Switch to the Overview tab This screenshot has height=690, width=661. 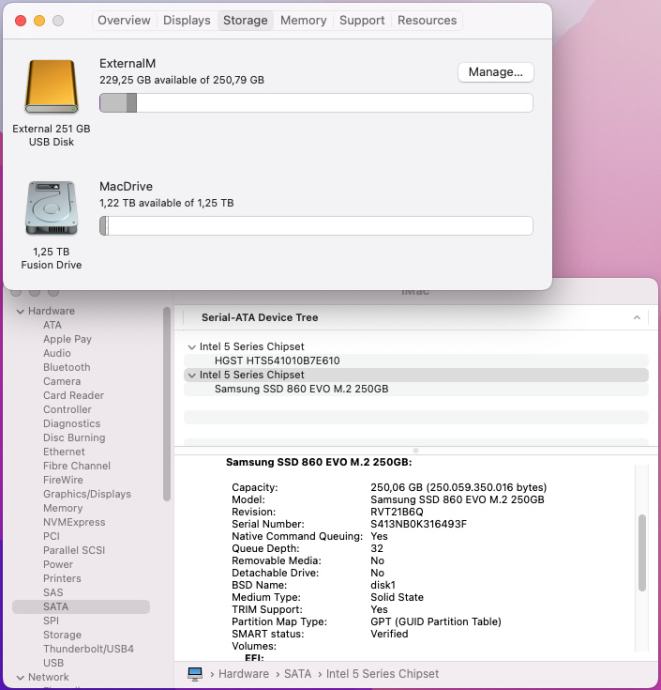click(124, 20)
